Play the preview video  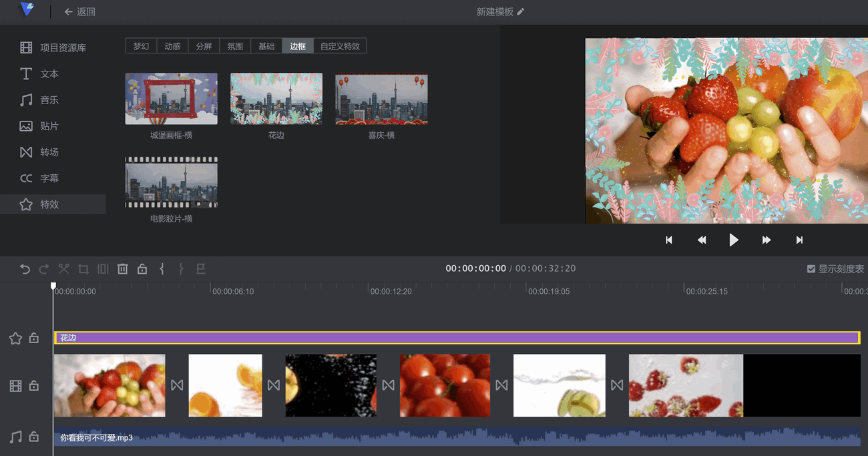[x=734, y=240]
